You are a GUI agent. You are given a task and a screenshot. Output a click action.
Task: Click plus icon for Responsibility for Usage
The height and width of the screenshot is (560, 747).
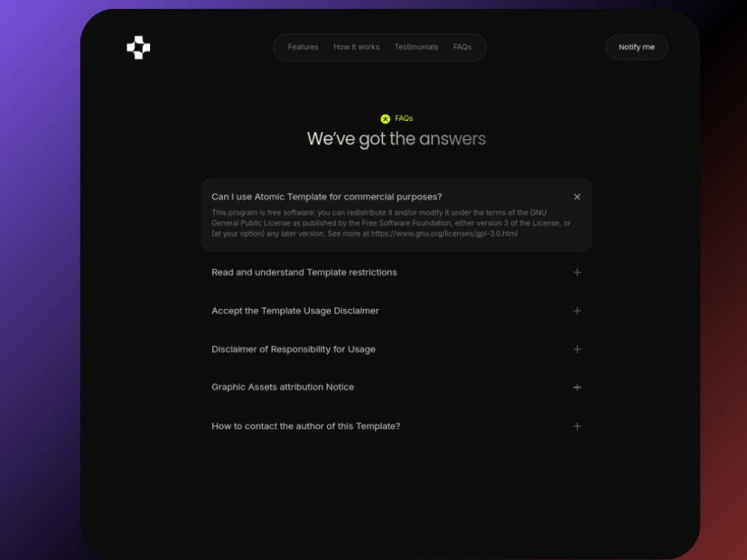(x=577, y=349)
